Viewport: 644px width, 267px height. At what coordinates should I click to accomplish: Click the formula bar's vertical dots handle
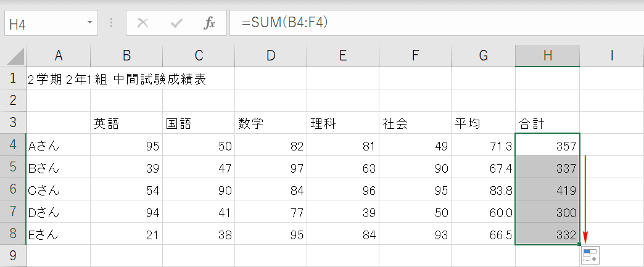111,23
